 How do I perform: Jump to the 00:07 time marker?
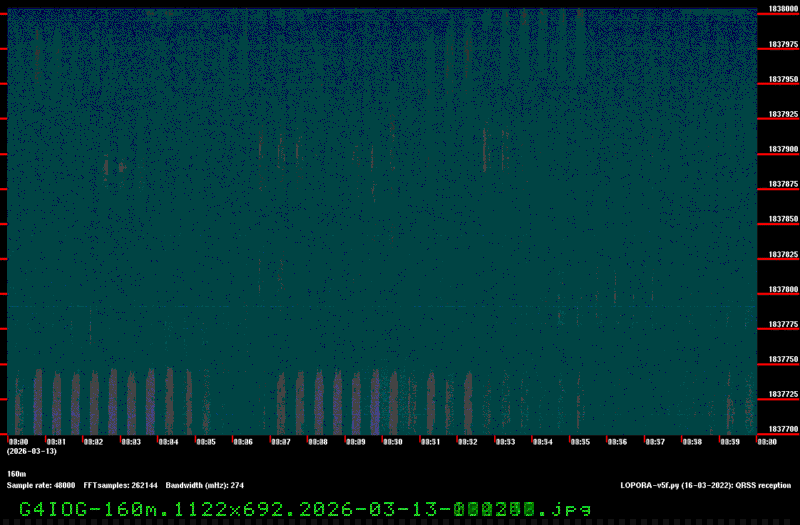point(280,441)
